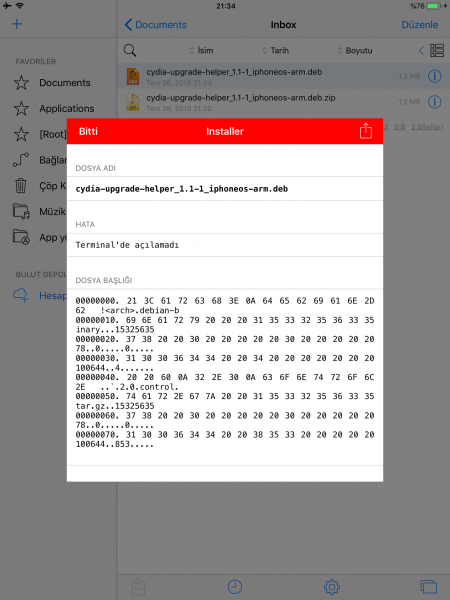The image size is (450, 600).
Task: Sort files by Boyutu
Action: coord(355,50)
